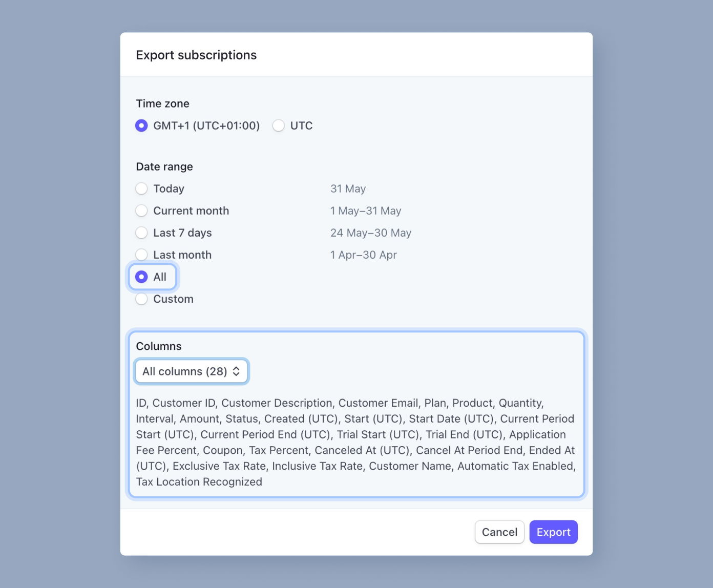The height and width of the screenshot is (588, 713).
Task: Click the 24 May–30 May range text
Action: (x=371, y=233)
